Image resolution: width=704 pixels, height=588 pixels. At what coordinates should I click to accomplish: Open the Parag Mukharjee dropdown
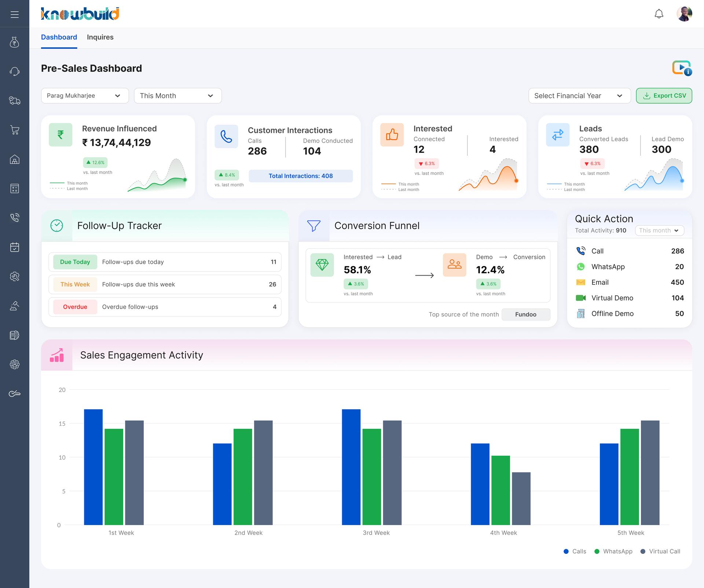click(x=85, y=96)
